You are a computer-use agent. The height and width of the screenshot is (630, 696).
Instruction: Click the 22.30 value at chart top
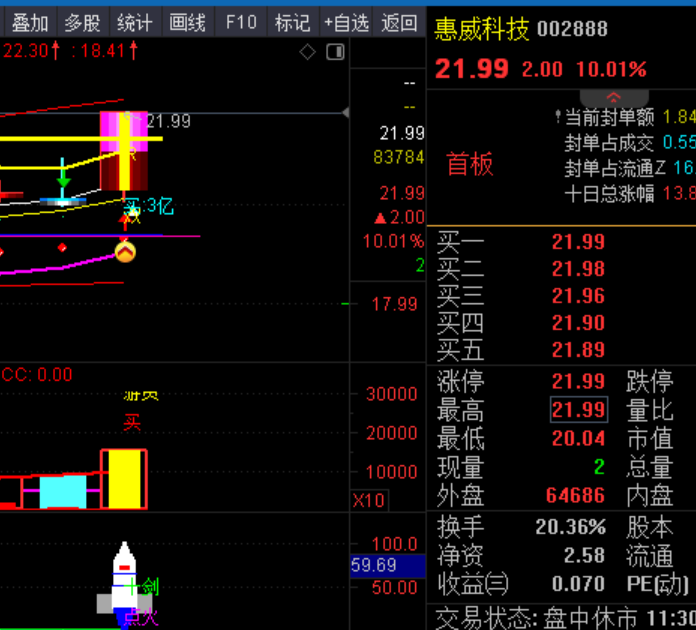tap(26, 51)
